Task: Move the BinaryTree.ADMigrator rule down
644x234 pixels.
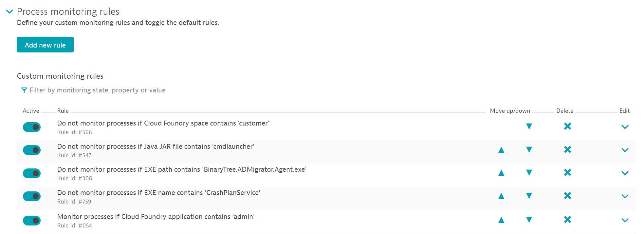Action: click(x=529, y=173)
